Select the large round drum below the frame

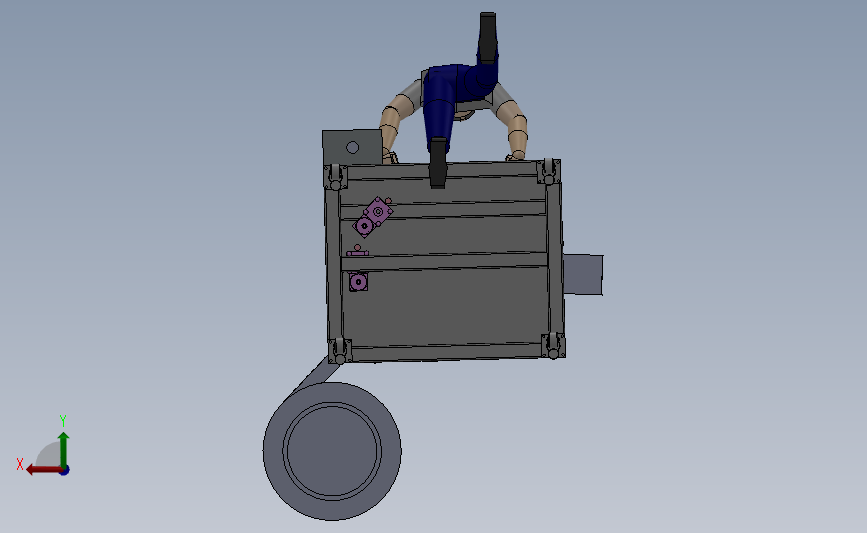click(332, 451)
